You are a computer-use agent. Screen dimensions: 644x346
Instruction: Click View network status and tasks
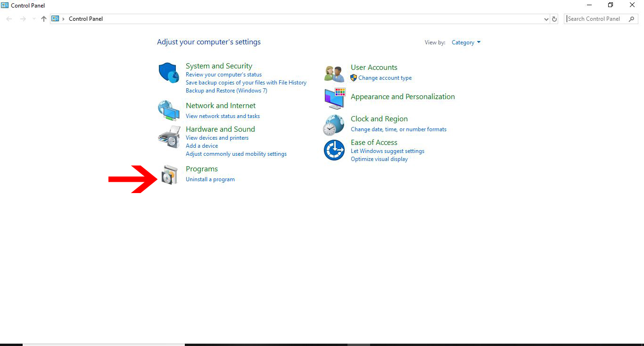click(x=223, y=116)
